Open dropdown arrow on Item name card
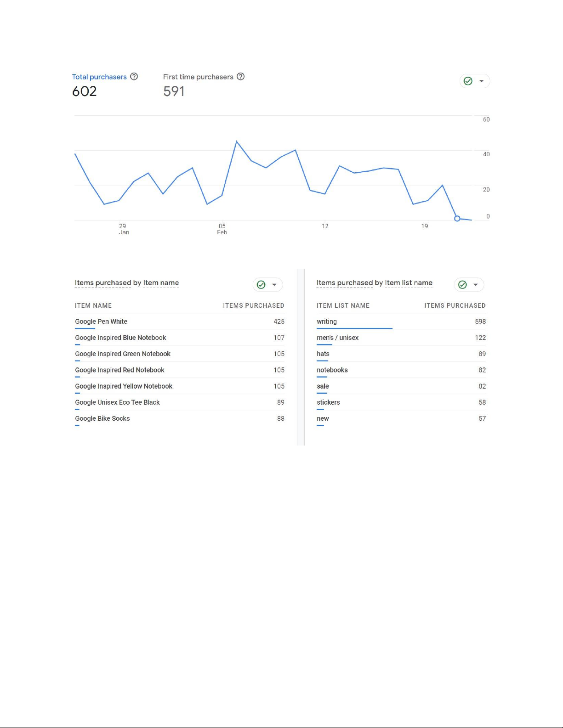The image size is (563, 728). pos(274,285)
